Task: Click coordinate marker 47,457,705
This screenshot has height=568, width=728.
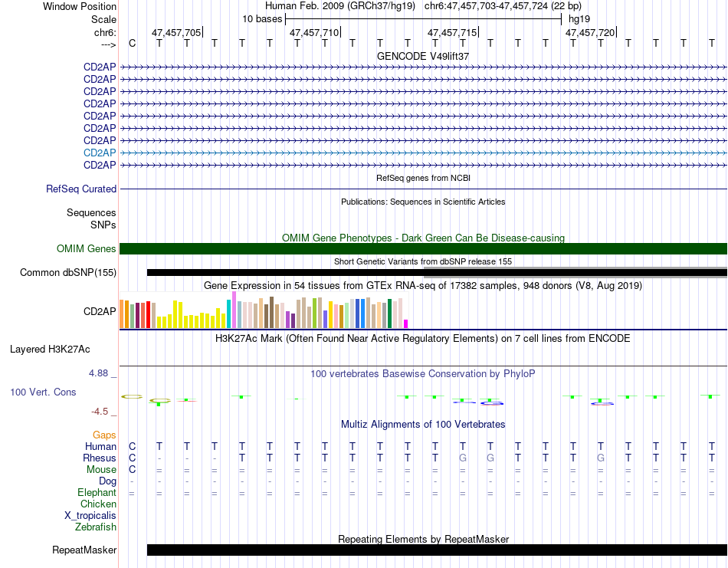Action: pyautogui.click(x=176, y=32)
